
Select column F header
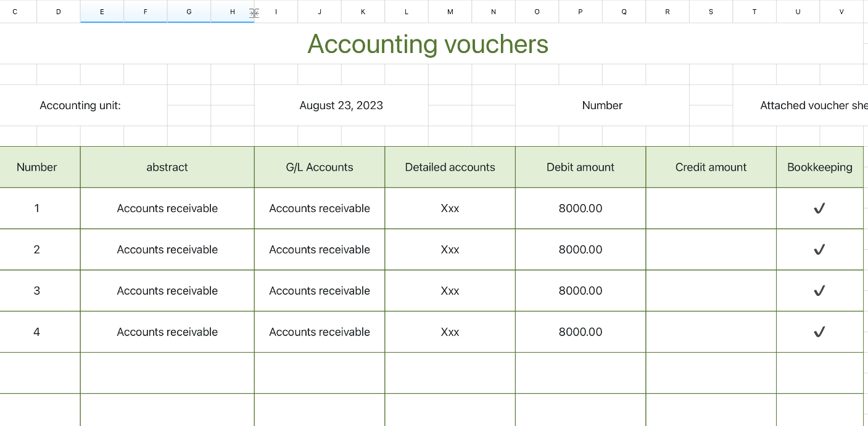pos(146,12)
